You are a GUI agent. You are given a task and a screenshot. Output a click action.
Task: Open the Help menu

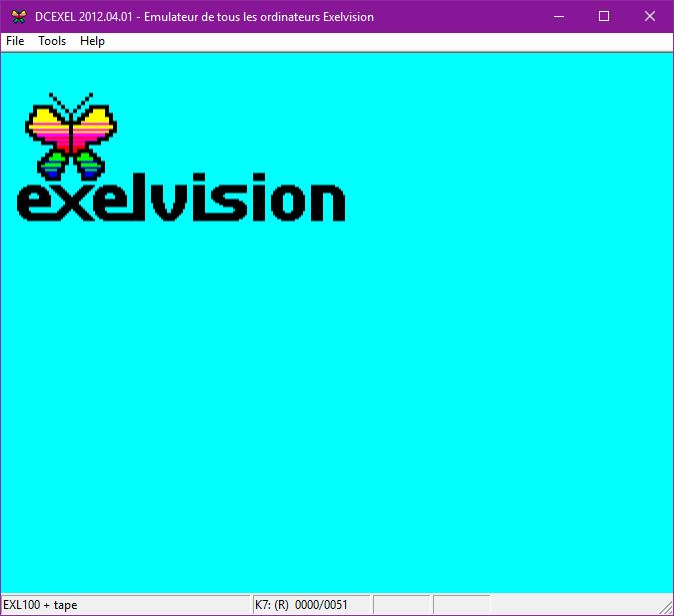(x=92, y=41)
